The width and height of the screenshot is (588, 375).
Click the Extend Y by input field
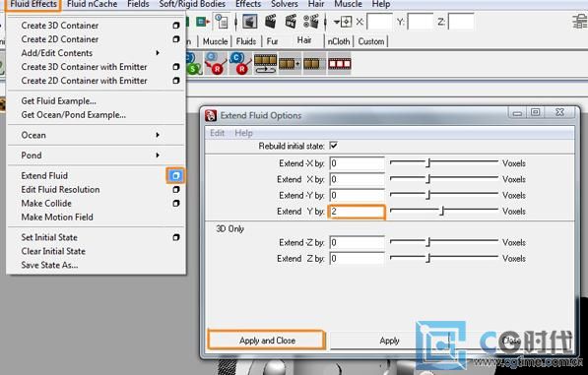pos(357,212)
